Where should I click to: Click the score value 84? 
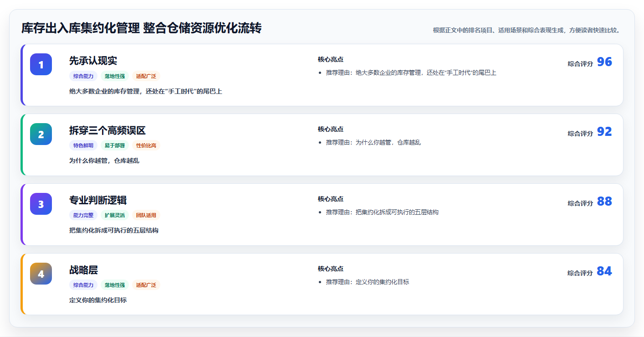point(604,271)
